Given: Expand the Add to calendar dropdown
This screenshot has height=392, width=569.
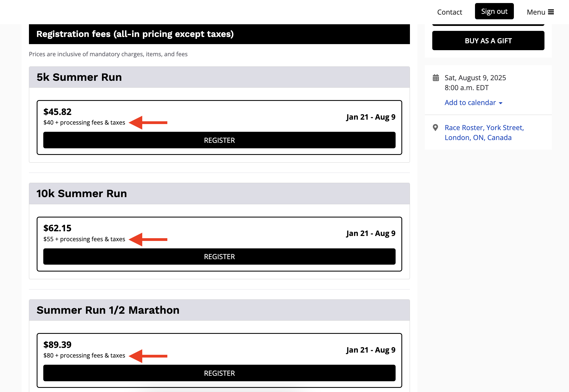Looking at the screenshot, I should [470, 103].
